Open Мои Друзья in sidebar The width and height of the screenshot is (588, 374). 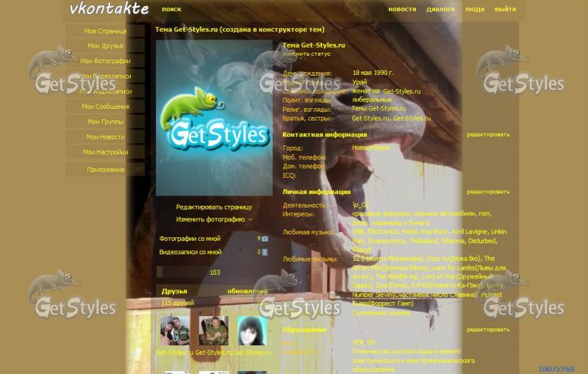(105, 46)
